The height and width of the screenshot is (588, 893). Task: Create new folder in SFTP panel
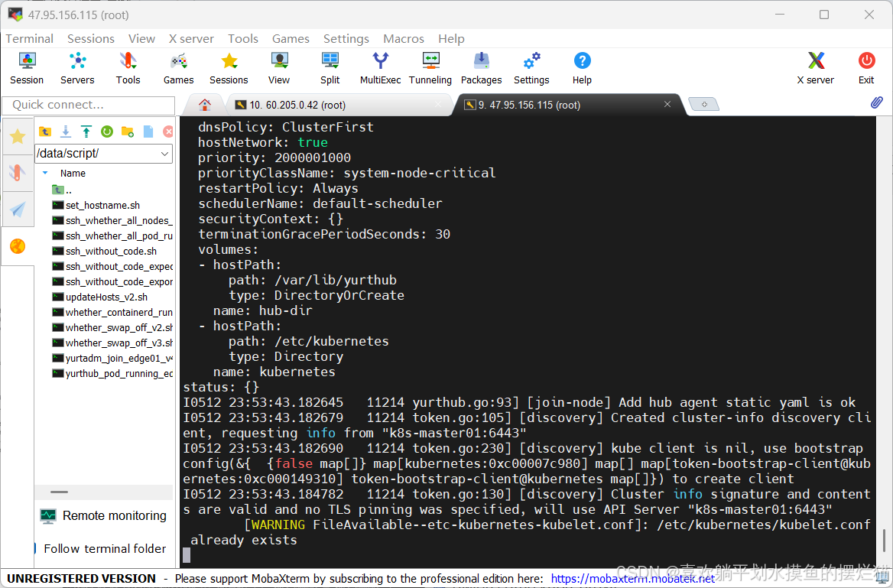click(x=128, y=132)
